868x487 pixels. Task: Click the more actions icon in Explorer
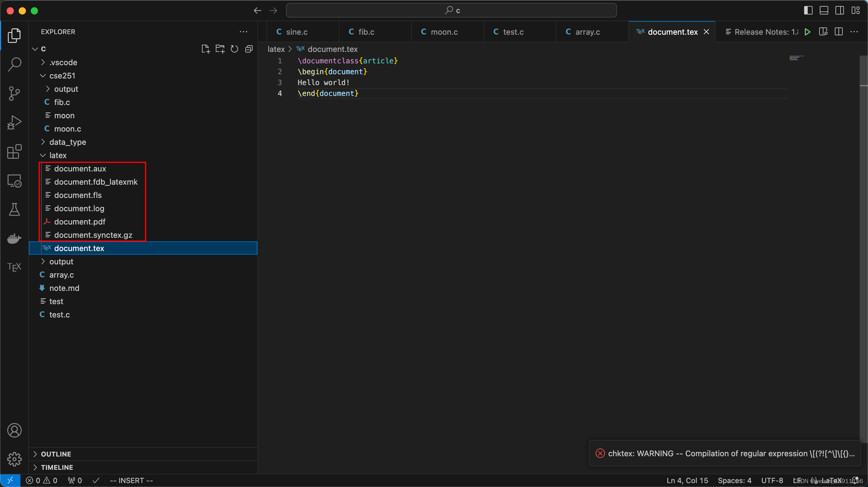pyautogui.click(x=243, y=32)
